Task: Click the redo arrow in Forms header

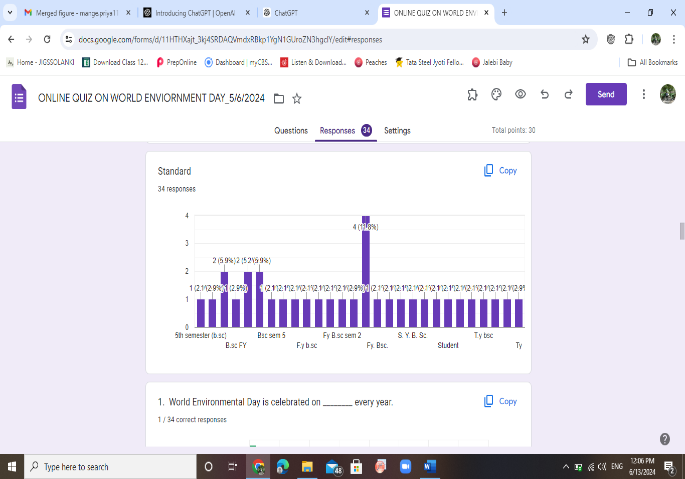Action: [x=567, y=94]
